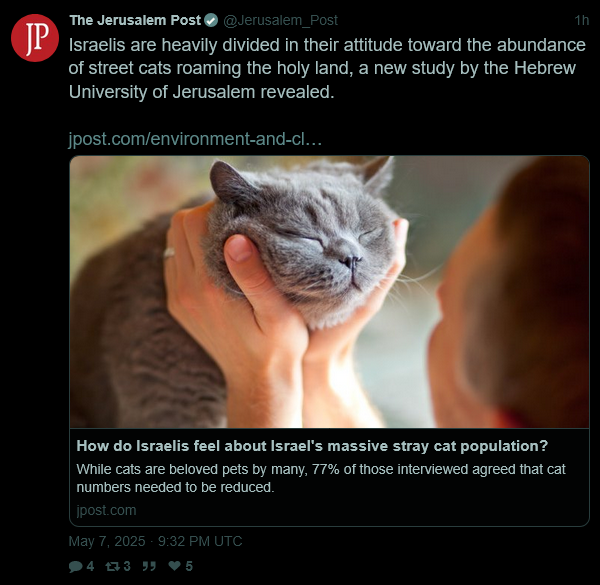
Task: Click the card description about 77% interviewed
Action: click(x=321, y=478)
